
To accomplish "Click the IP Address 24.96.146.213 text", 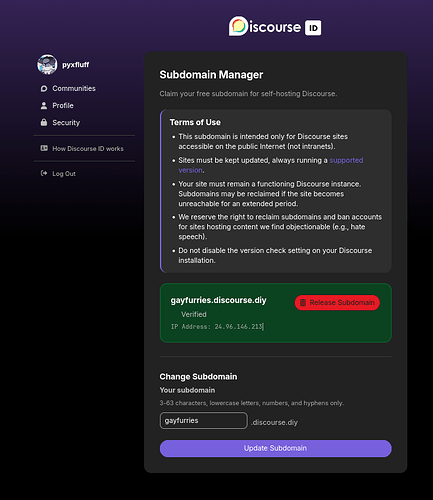I will (x=217, y=327).
